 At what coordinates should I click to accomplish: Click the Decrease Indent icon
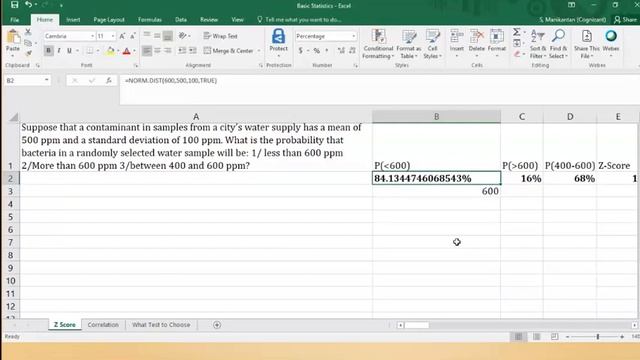pyautogui.click(x=182, y=51)
